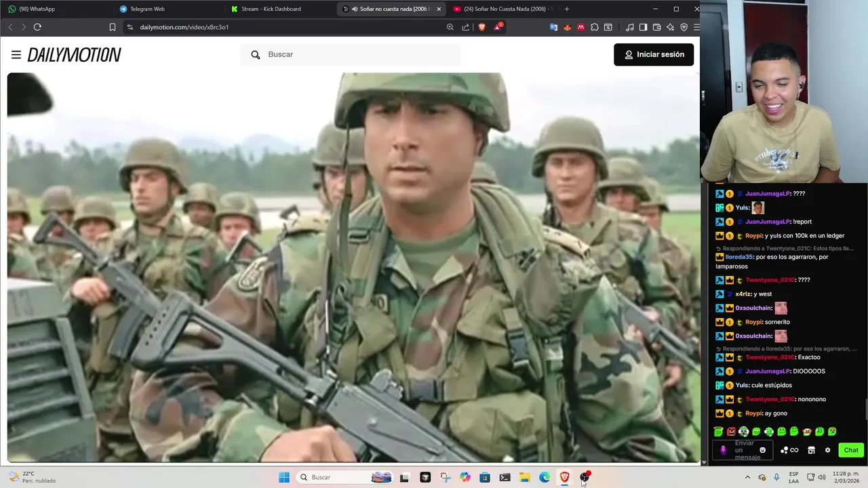Open the zoom magnifier control in address bar
This screenshot has height=488, width=868.
point(450,27)
